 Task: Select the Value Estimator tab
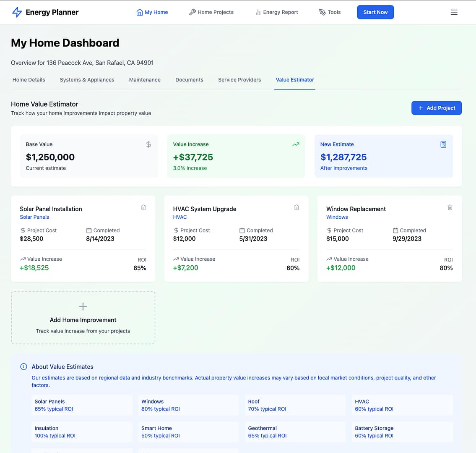(295, 80)
